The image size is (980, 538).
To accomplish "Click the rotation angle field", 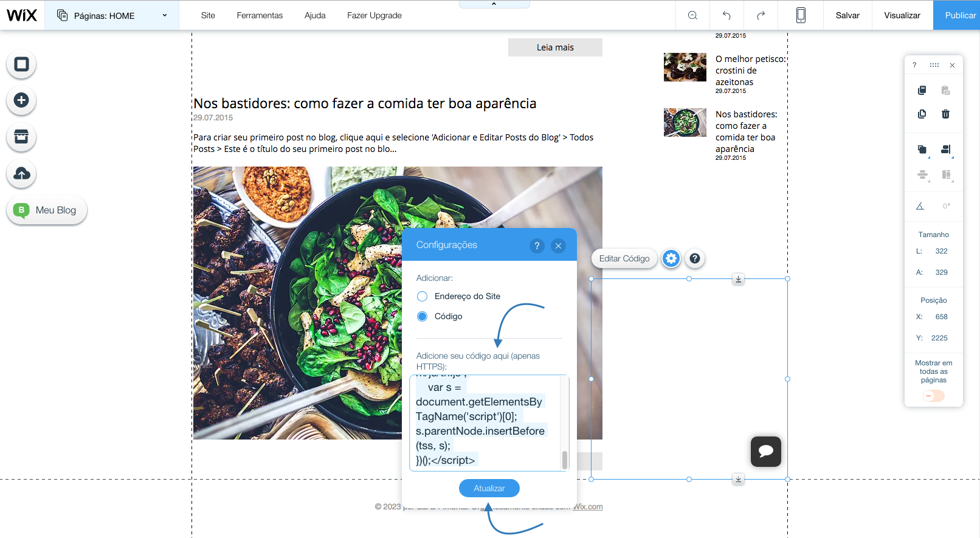I will coord(946,206).
